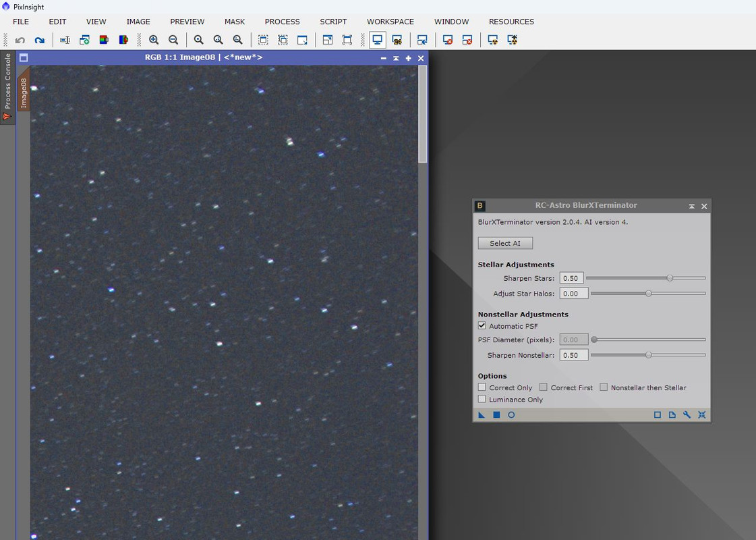This screenshot has height=540, width=756.
Task: Click the document icon in BlurXTerminator footer
Action: (x=672, y=415)
